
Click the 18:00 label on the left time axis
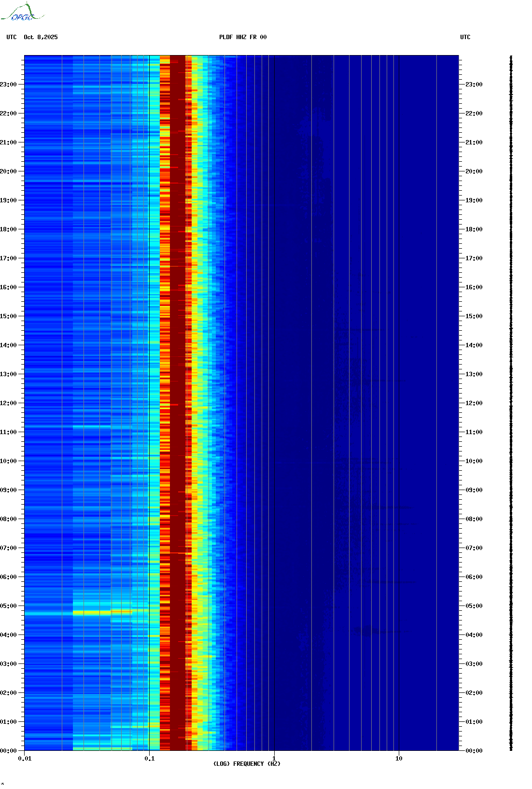[8, 229]
